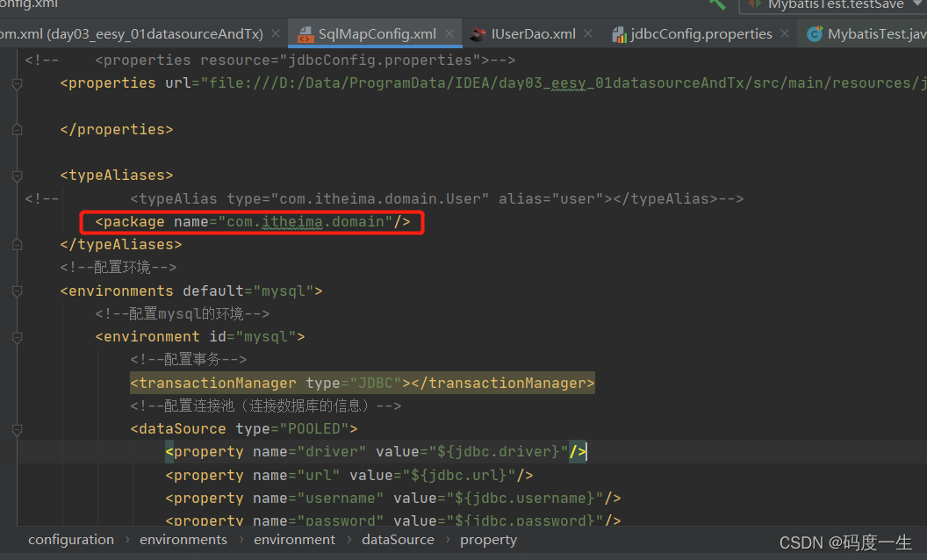Collapse the environments default mysql fold
Screen dimensions: 927x560
point(18,291)
